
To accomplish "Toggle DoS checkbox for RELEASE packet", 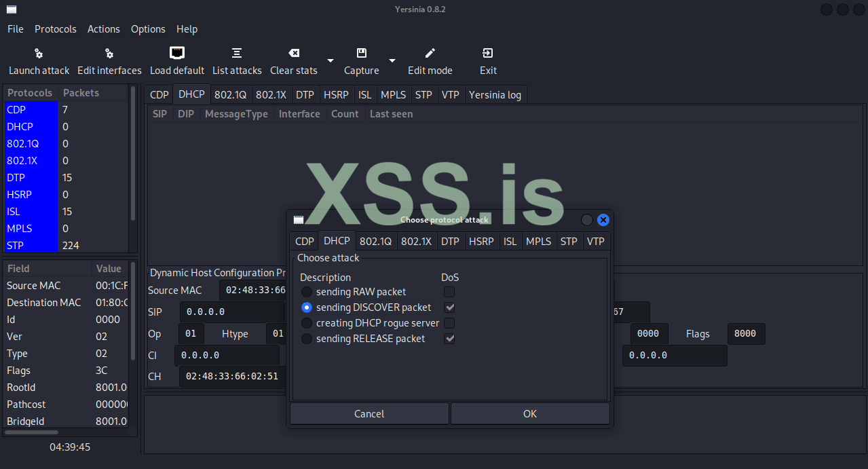I will tap(449, 339).
